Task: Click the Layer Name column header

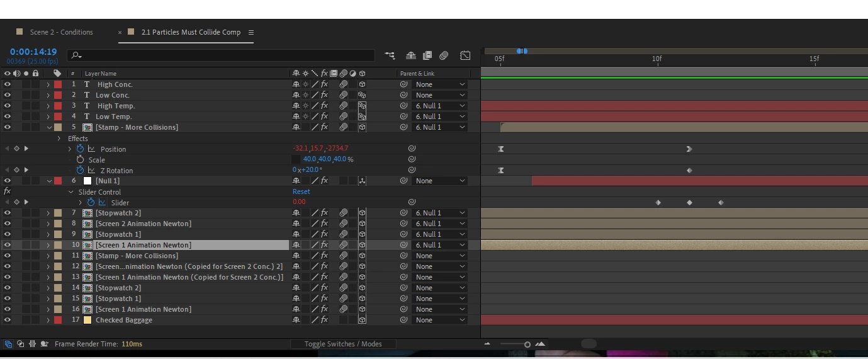Action: tap(101, 74)
